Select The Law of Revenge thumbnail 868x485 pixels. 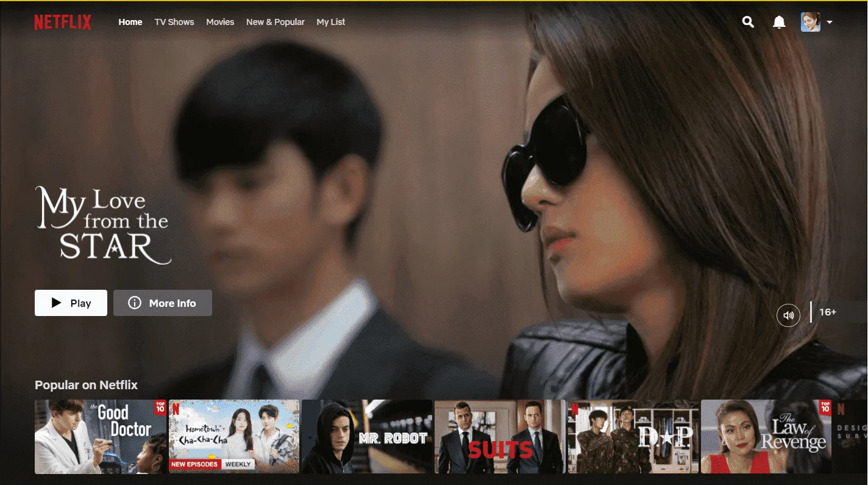pyautogui.click(x=766, y=437)
